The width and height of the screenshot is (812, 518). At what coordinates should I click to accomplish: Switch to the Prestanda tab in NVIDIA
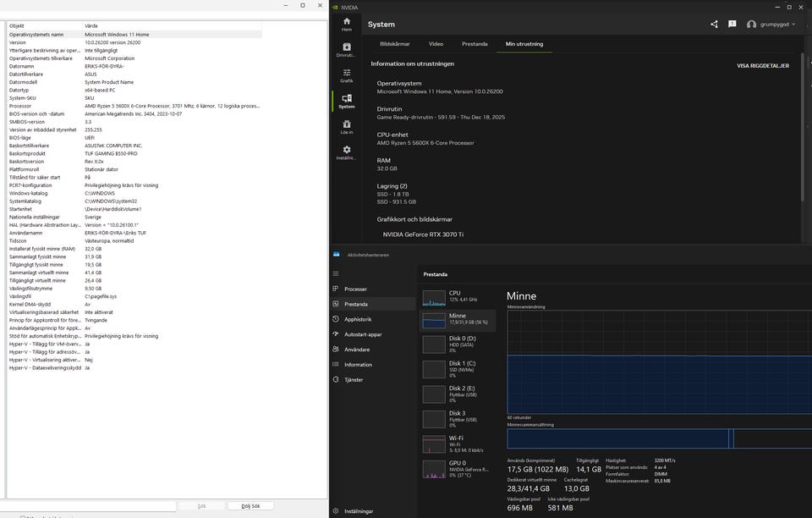pos(475,44)
